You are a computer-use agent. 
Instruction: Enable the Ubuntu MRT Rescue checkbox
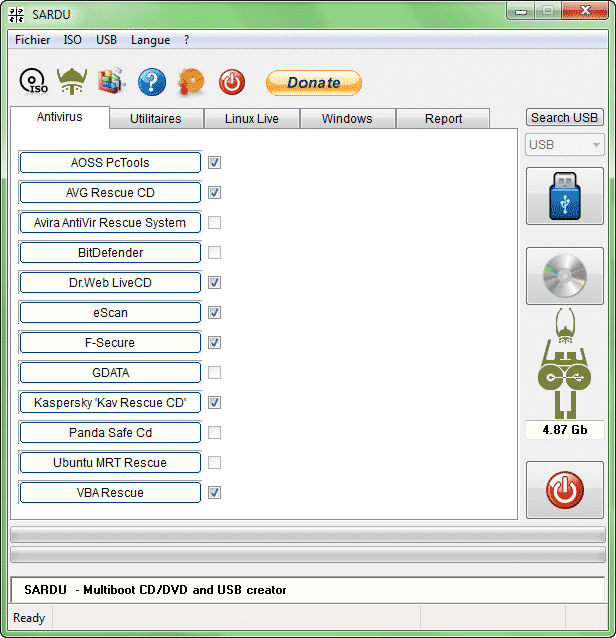point(214,463)
